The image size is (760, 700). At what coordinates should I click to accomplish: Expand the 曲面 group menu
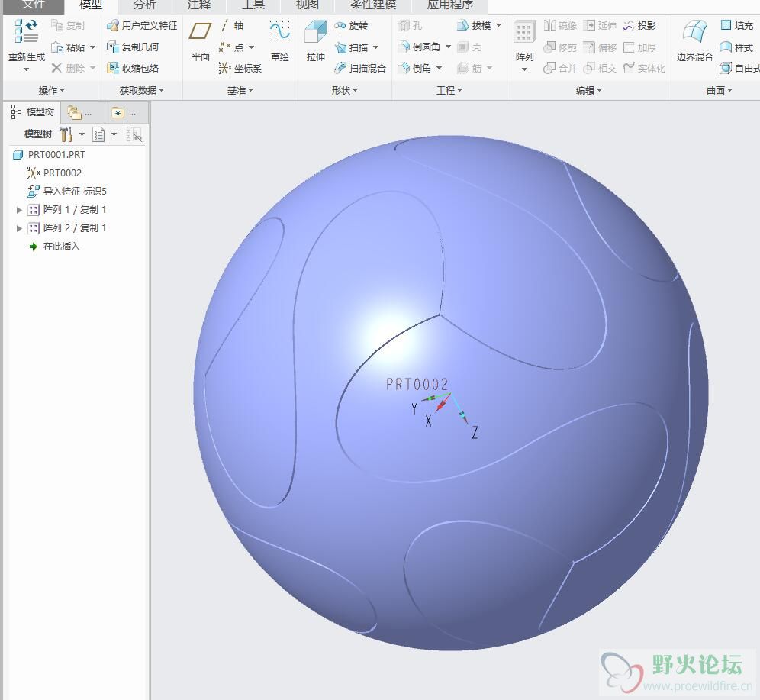click(720, 90)
